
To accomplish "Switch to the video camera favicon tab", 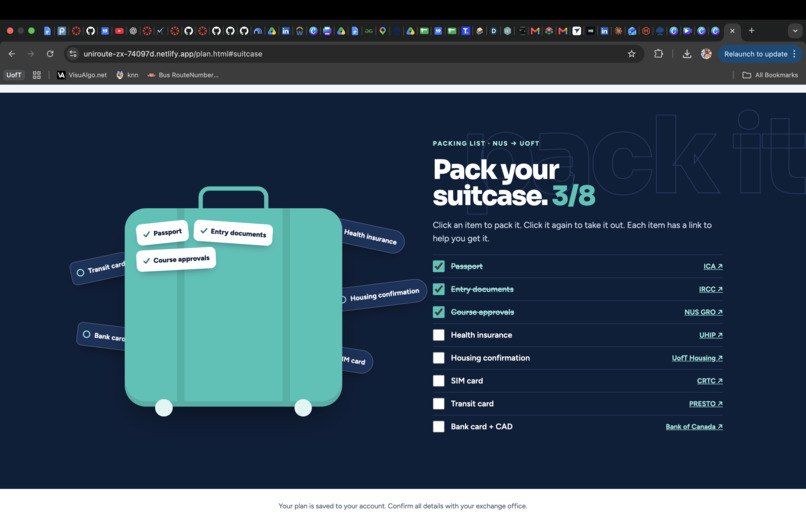I will [688, 31].
